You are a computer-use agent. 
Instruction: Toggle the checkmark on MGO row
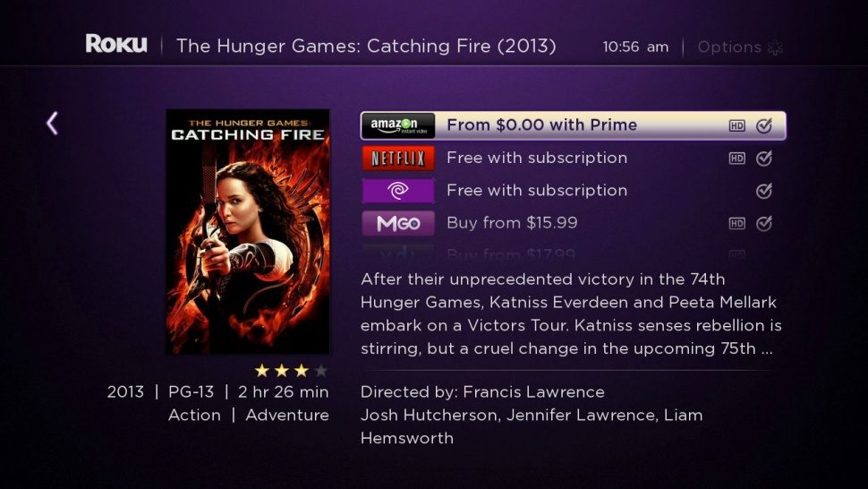(x=764, y=224)
